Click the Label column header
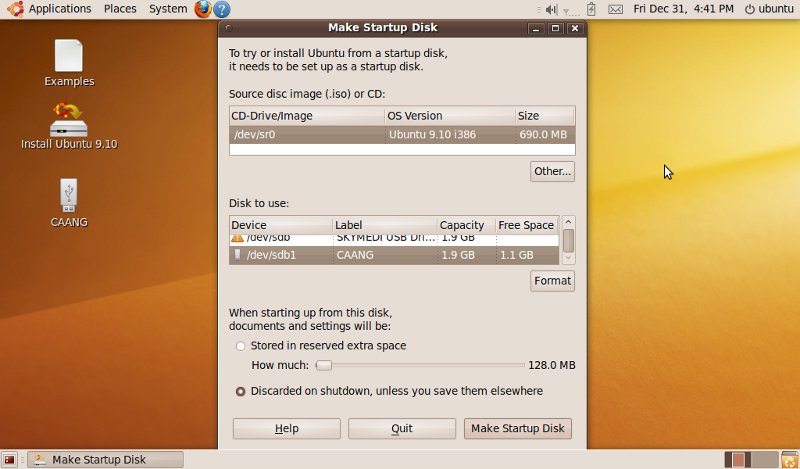 (x=385, y=225)
